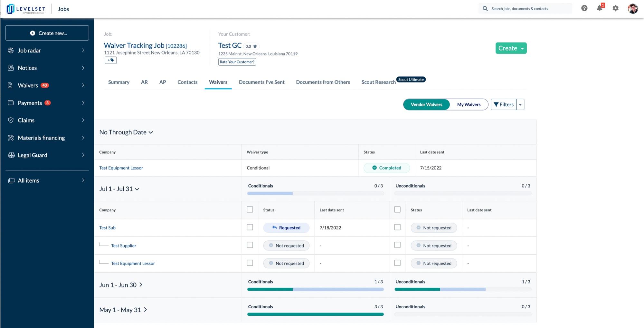Screen dimensions: 644x328
Task: Click the help question mark icon
Action: 584,8
